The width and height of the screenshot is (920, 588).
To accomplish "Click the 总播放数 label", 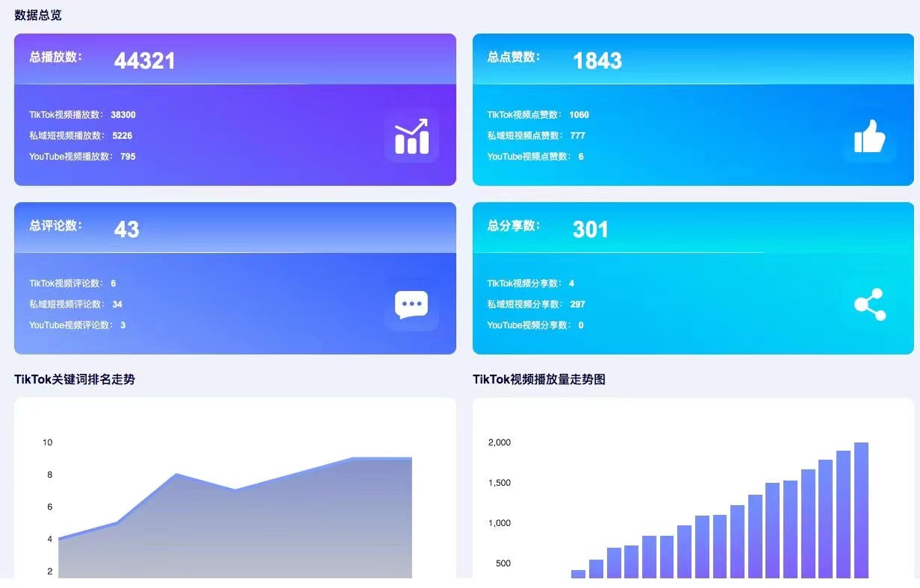I will click(55, 57).
